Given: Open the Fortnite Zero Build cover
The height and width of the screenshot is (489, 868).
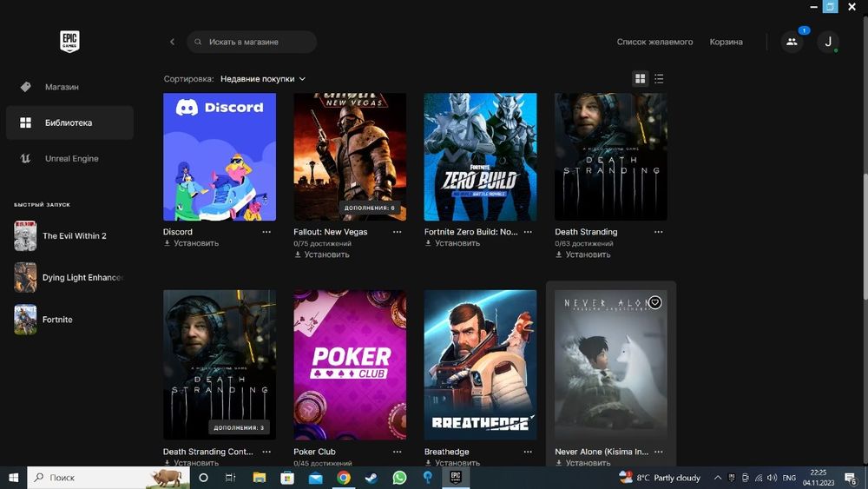Looking at the screenshot, I should click(x=481, y=156).
